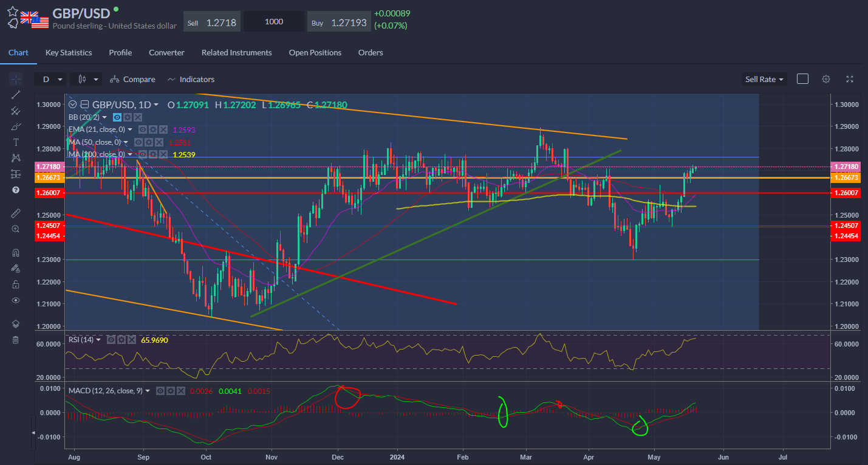This screenshot has width=868, height=465.
Task: Click the Indicators button
Action: [x=191, y=79]
